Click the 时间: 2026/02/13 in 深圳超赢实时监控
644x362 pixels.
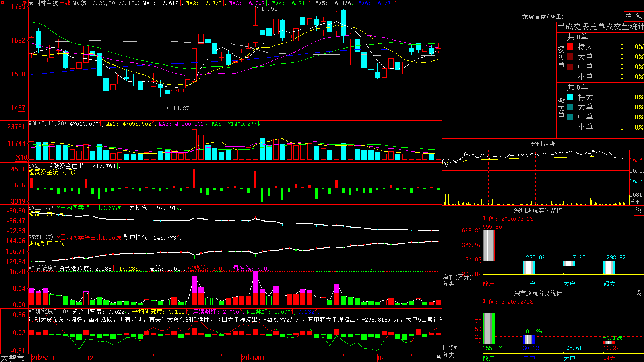pyautogui.click(x=508, y=219)
